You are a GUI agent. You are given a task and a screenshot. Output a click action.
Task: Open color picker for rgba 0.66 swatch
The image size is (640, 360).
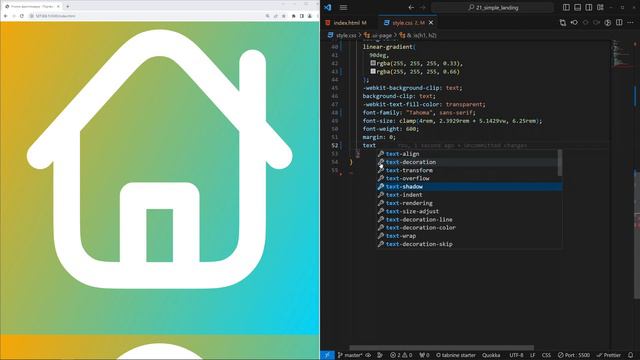point(373,71)
